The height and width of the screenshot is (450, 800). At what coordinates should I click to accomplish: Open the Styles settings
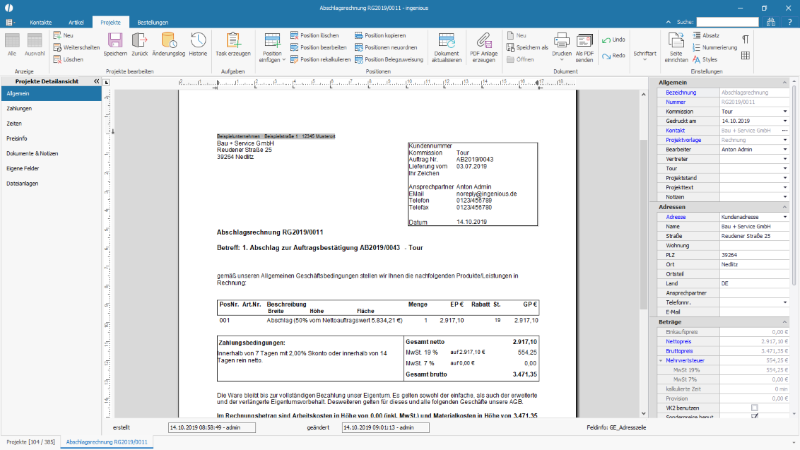705,59
